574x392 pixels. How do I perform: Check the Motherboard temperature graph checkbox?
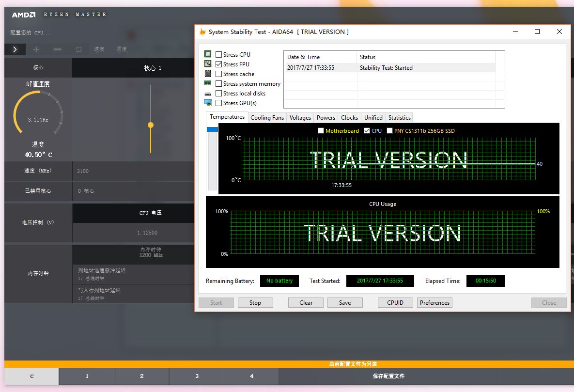point(321,130)
